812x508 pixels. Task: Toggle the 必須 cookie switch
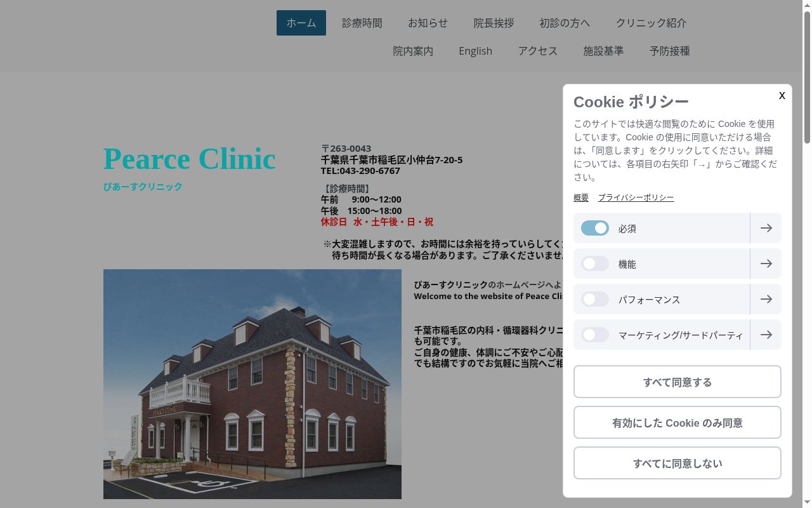point(595,228)
